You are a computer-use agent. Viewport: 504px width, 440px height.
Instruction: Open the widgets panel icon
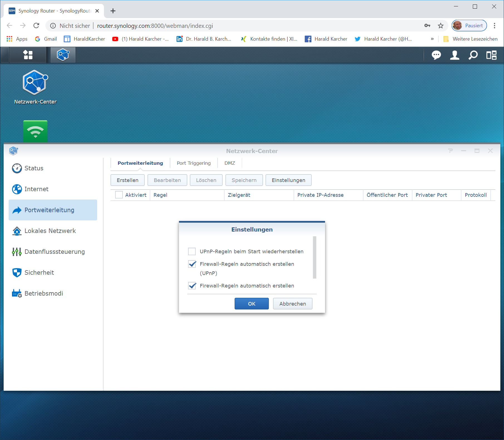tap(491, 55)
